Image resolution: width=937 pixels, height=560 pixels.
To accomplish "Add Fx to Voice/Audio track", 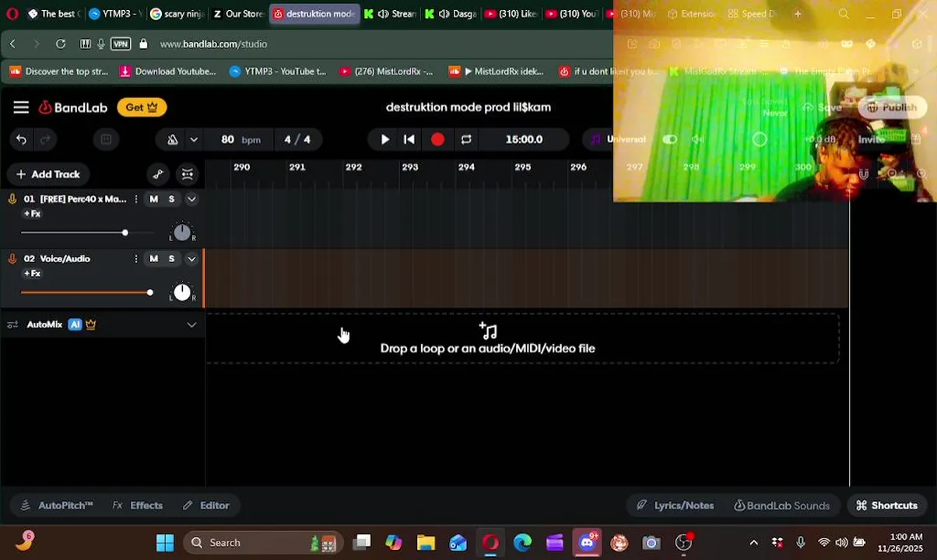I will [x=32, y=274].
